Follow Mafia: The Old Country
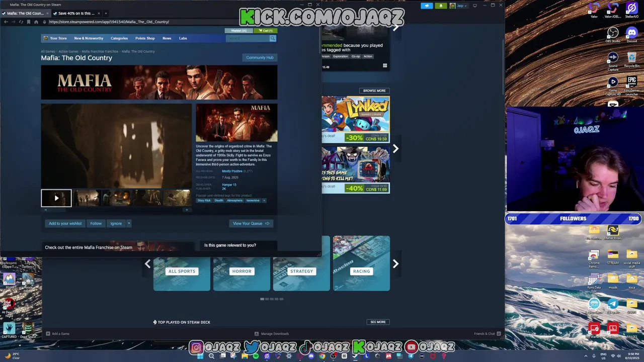 click(96, 223)
